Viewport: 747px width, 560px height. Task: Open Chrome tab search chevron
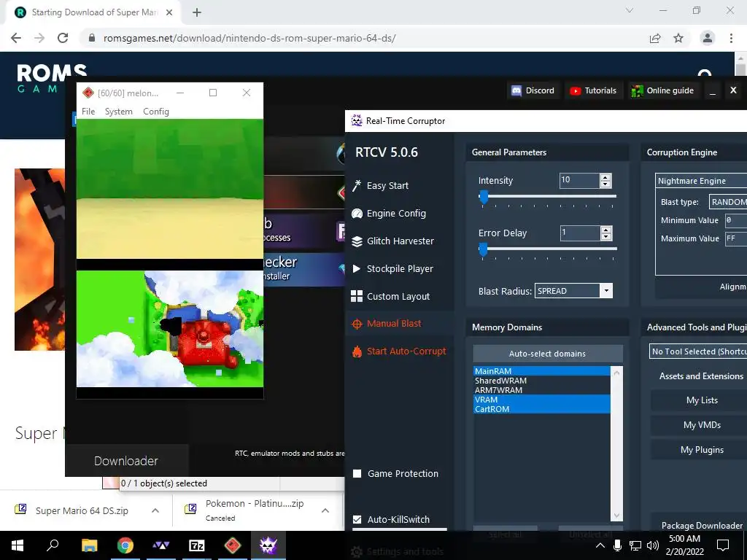(x=630, y=10)
